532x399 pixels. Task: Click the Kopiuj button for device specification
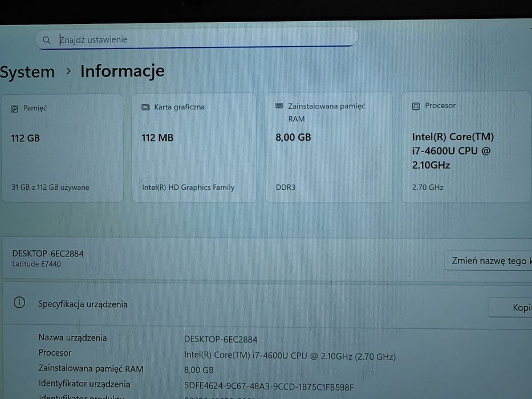(510, 307)
